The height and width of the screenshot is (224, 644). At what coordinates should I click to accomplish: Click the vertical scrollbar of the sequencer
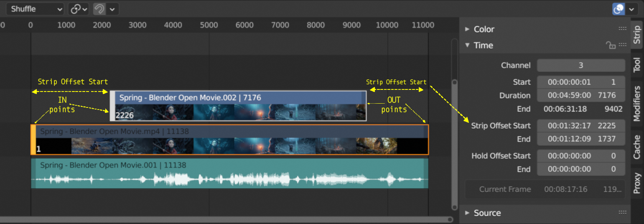[455, 125]
